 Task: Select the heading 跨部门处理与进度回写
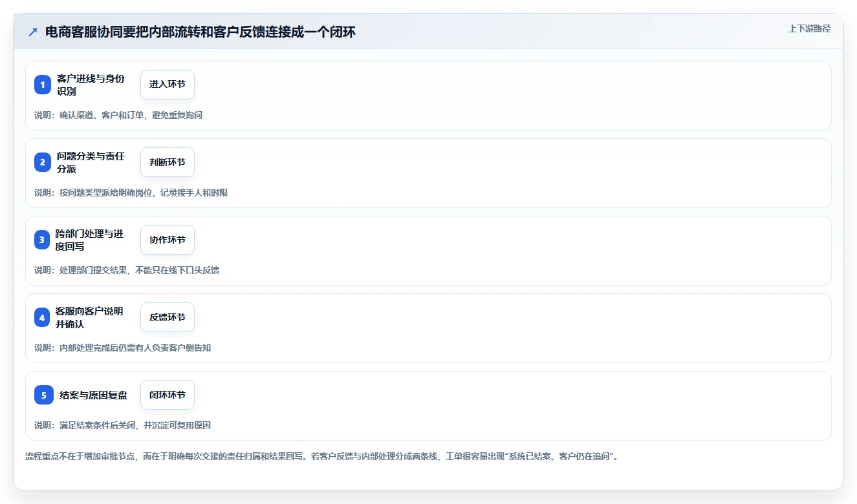pos(89,240)
